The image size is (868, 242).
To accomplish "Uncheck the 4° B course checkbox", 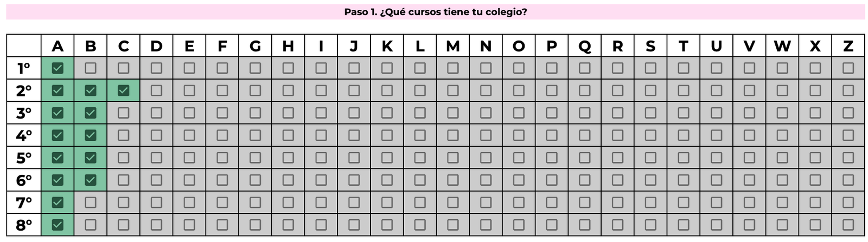I will (x=91, y=135).
